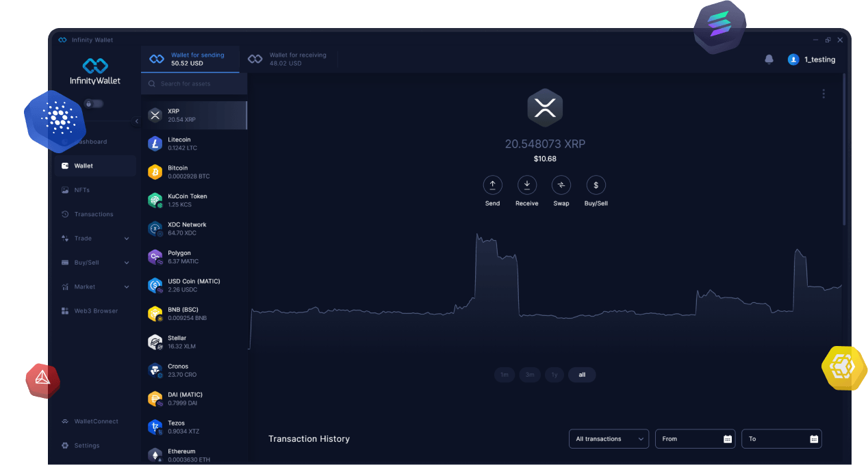Click the Polygon coin icon
Viewport: 868px width, 465px height.
155,257
